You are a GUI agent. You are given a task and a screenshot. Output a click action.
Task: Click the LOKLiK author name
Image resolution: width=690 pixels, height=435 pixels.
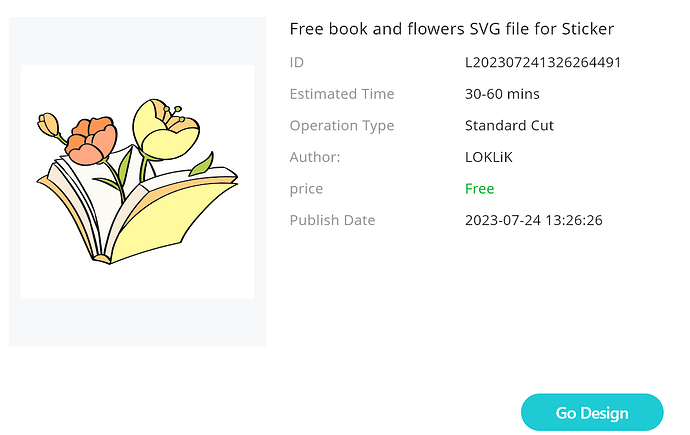click(x=488, y=157)
